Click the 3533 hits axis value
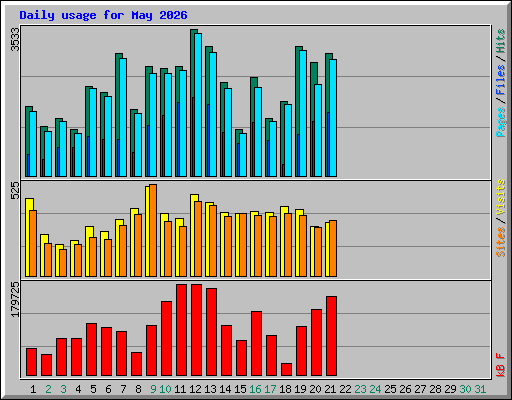512x400 pixels. coord(15,39)
